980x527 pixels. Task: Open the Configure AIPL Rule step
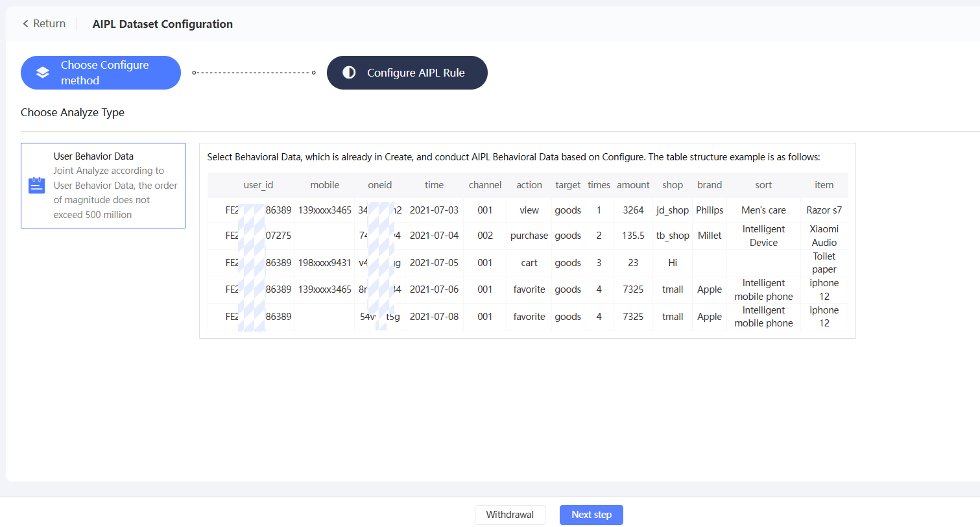[407, 73]
